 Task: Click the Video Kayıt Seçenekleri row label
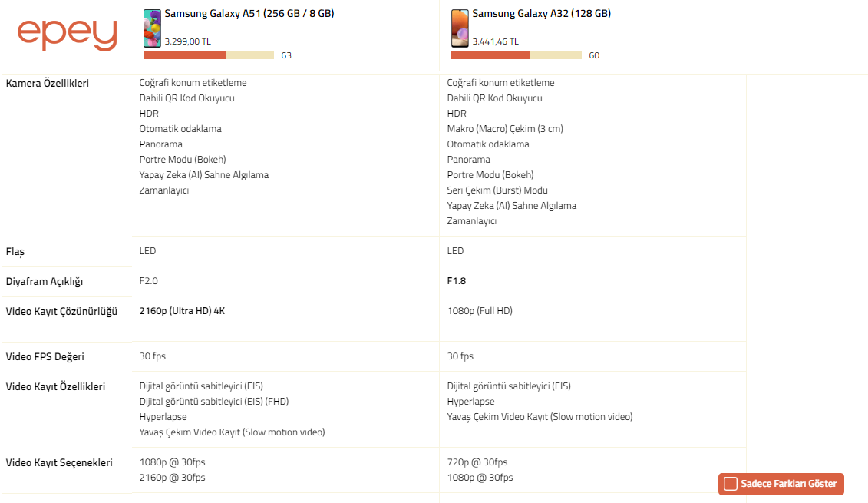(x=59, y=463)
